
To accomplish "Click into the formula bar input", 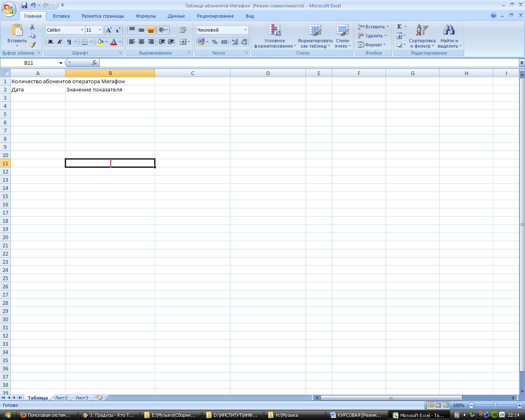I will pyautogui.click(x=309, y=63).
